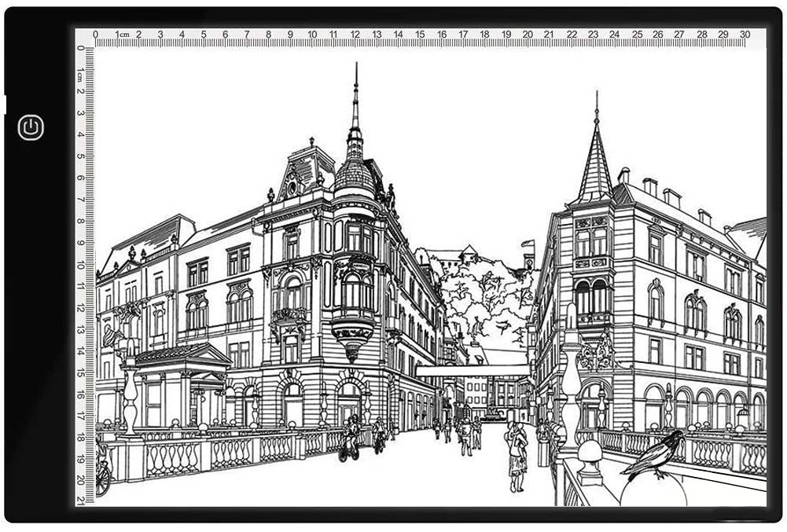This screenshot has width=787, height=532.
Task: Click the 0 mark on the top ruler
Action: click(x=95, y=35)
